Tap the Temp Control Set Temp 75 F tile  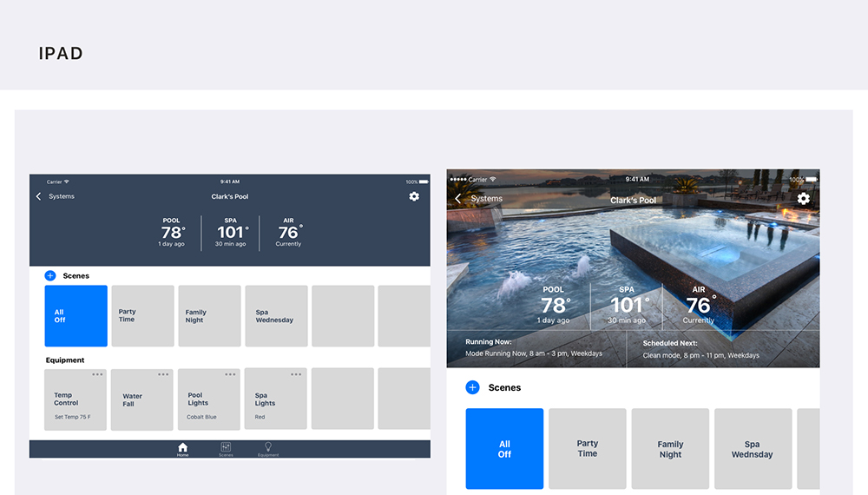(76, 399)
